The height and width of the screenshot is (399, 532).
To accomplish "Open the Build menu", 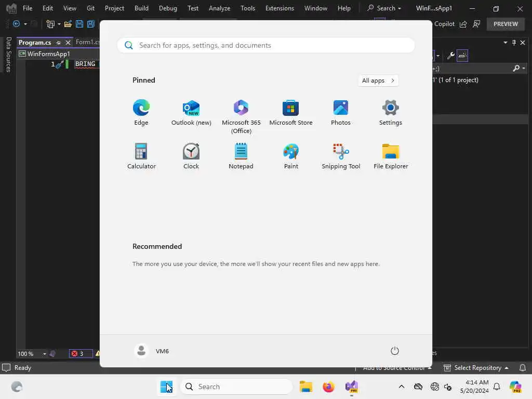I will click(141, 8).
